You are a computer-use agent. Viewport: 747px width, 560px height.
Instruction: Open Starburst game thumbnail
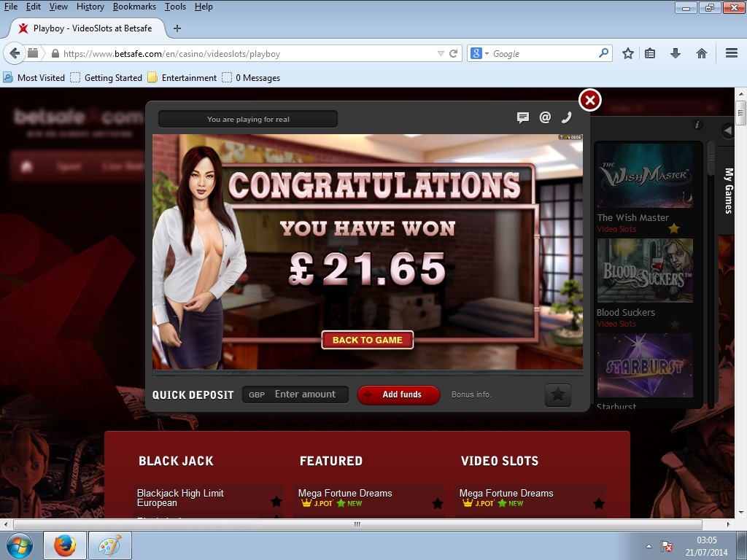(645, 365)
